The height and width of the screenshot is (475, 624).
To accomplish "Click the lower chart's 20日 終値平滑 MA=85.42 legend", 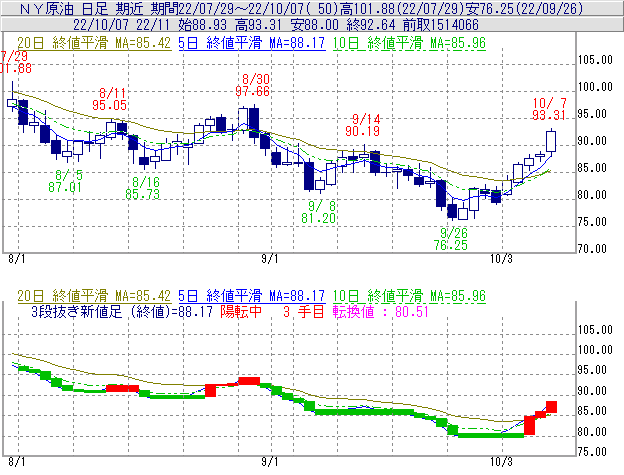I will pos(94,296).
